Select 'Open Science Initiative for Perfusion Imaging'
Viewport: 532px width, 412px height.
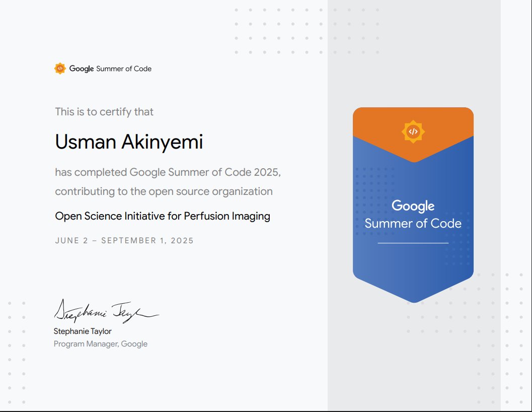(163, 216)
